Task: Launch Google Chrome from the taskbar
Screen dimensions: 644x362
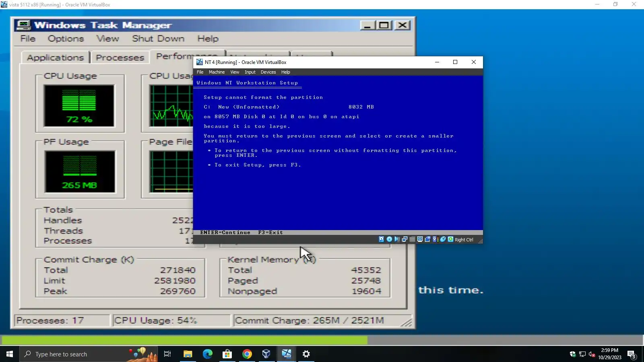Action: (x=247, y=354)
